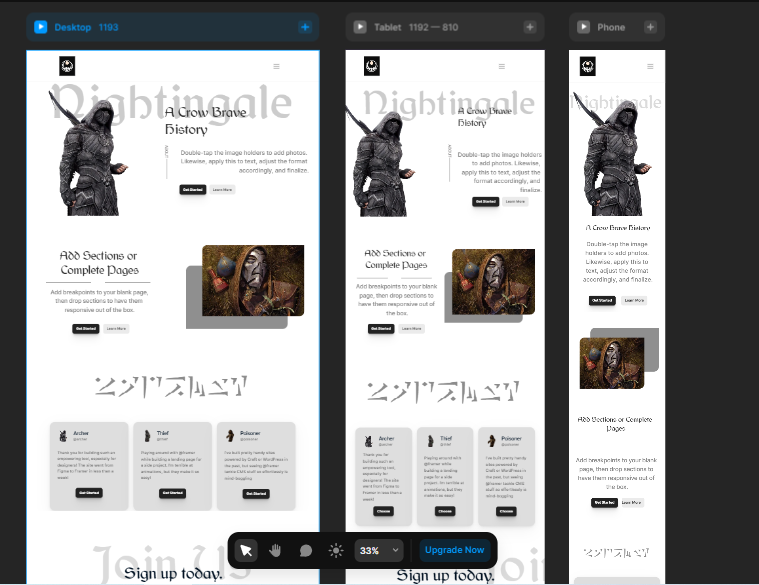Click Get Started button in Desktop hero
759x585 pixels.
point(193,190)
